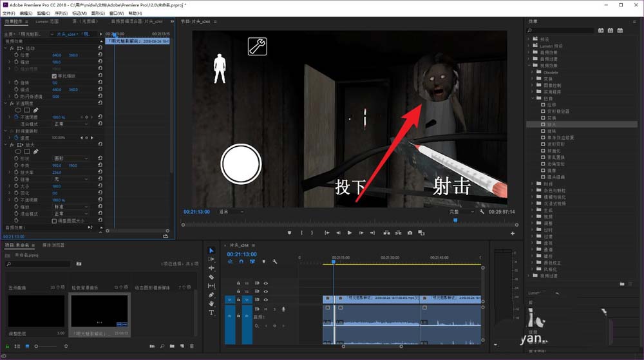Select the Hand tool in toolbar
Viewport: 644px width, 360px height.
[211, 303]
